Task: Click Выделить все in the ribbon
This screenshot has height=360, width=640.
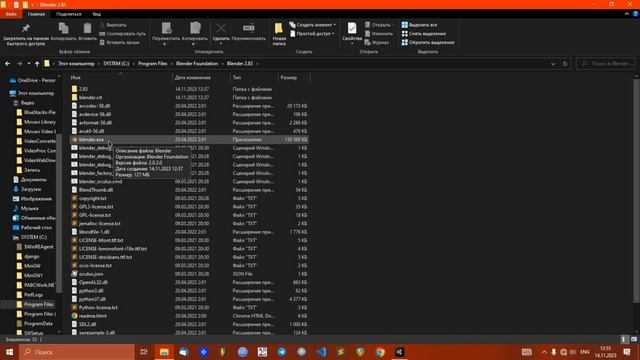Action: pos(419,25)
